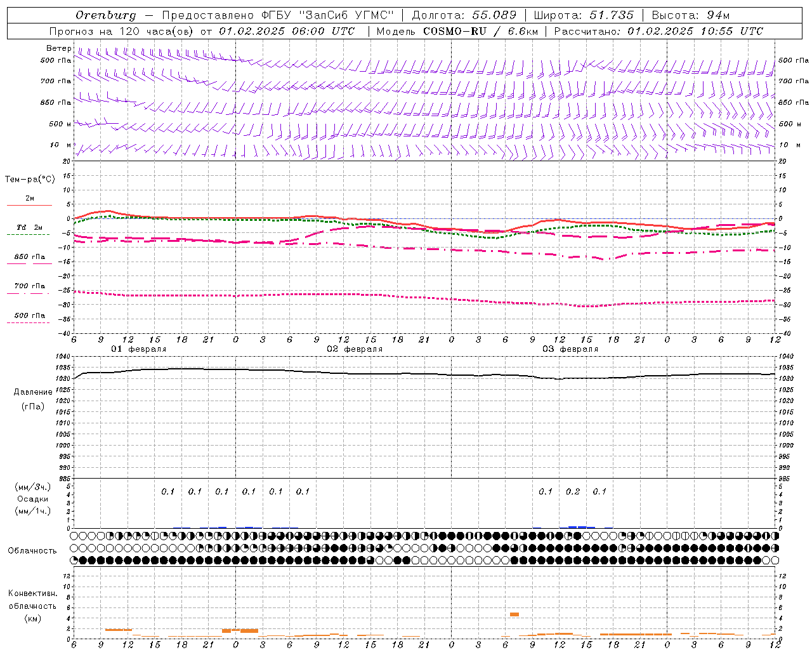Select the 'Долгота: 55.089' header field
This screenshot has width=812, height=650.
[x=465, y=15]
